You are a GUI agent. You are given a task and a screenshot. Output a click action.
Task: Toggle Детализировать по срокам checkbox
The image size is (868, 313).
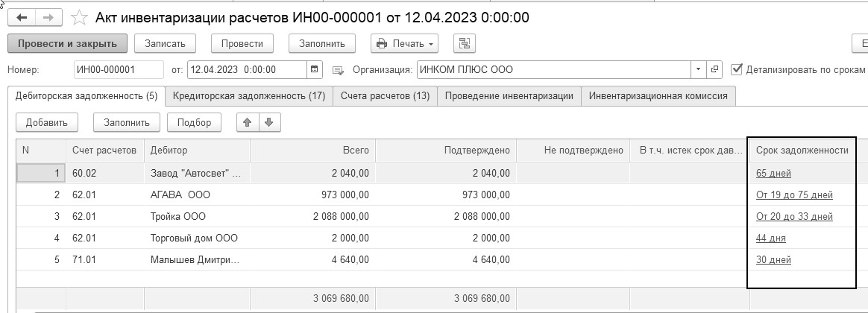point(738,69)
